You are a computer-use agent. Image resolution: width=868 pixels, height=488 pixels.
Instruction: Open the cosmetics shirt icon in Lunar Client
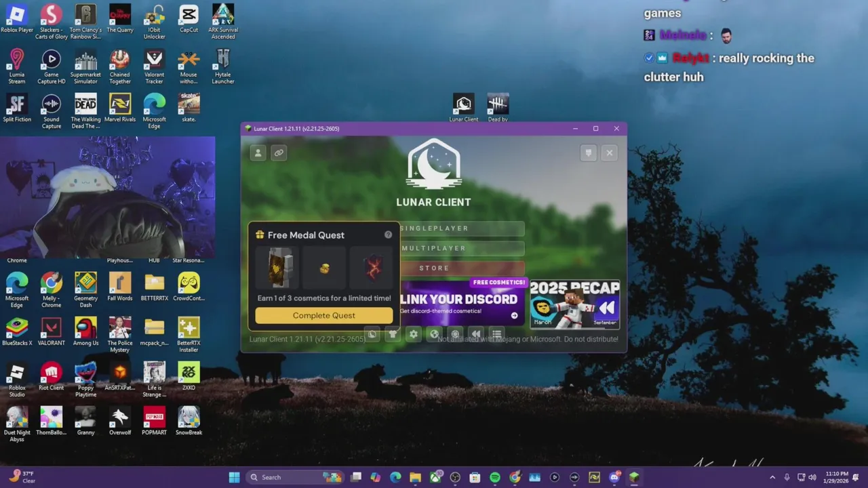tap(393, 333)
